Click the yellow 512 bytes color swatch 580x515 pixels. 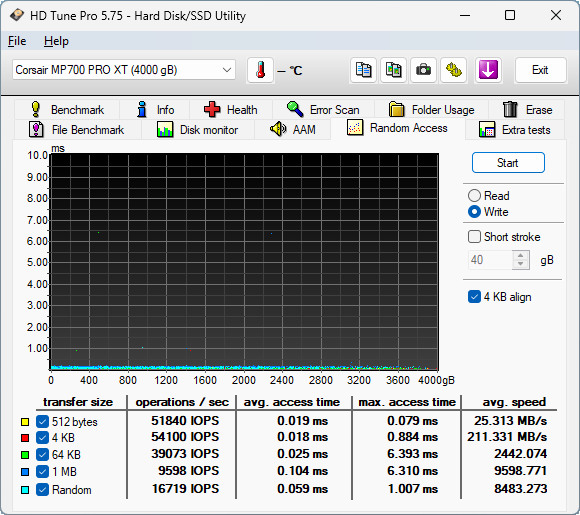coord(25,422)
